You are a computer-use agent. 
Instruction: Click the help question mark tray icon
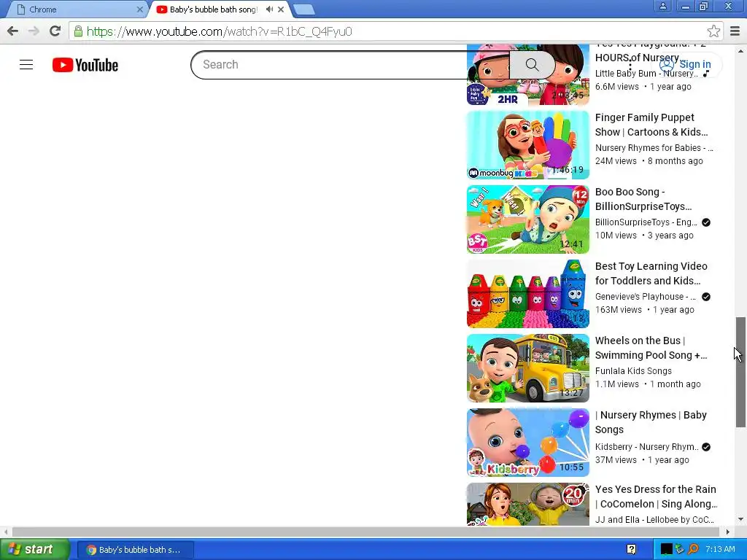pyautogui.click(x=632, y=550)
